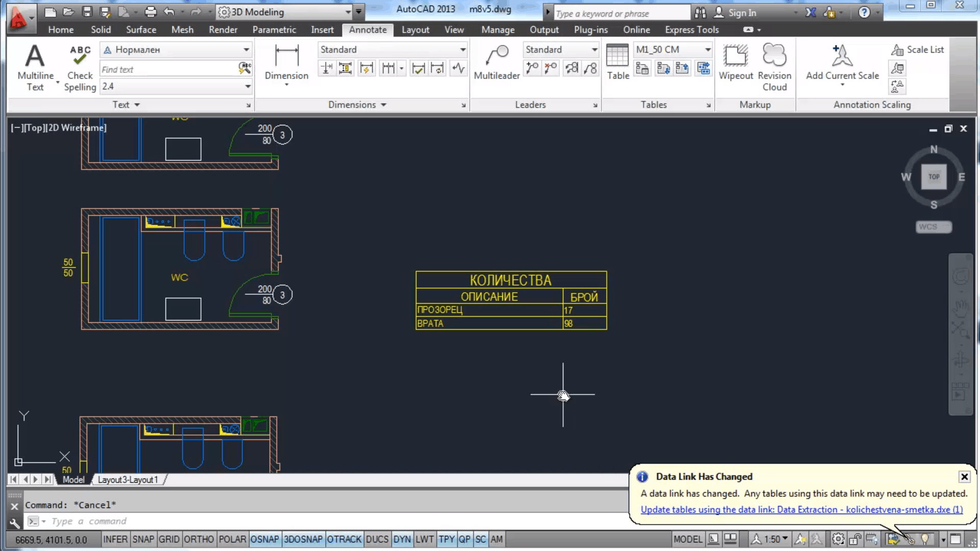Toggle INFER constraints in status bar

pos(115,539)
